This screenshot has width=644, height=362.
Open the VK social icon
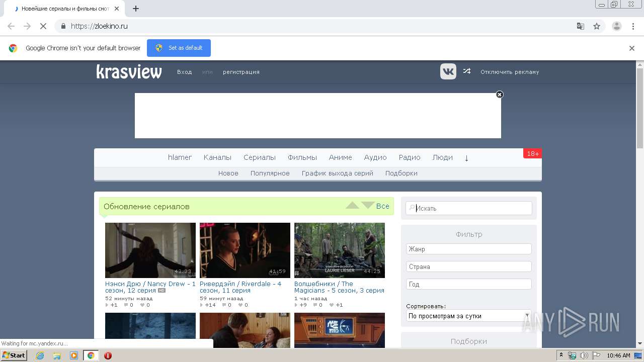(x=448, y=71)
